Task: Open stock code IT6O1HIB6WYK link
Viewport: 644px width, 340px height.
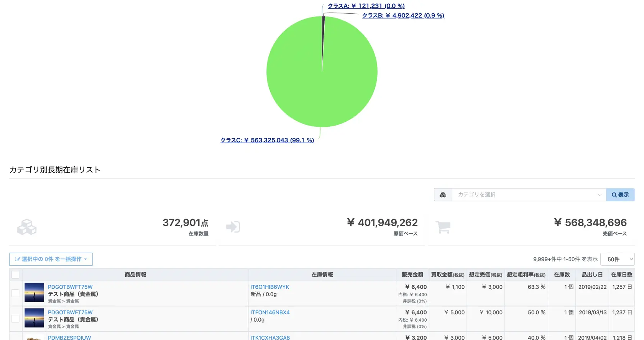Action: tap(269, 287)
